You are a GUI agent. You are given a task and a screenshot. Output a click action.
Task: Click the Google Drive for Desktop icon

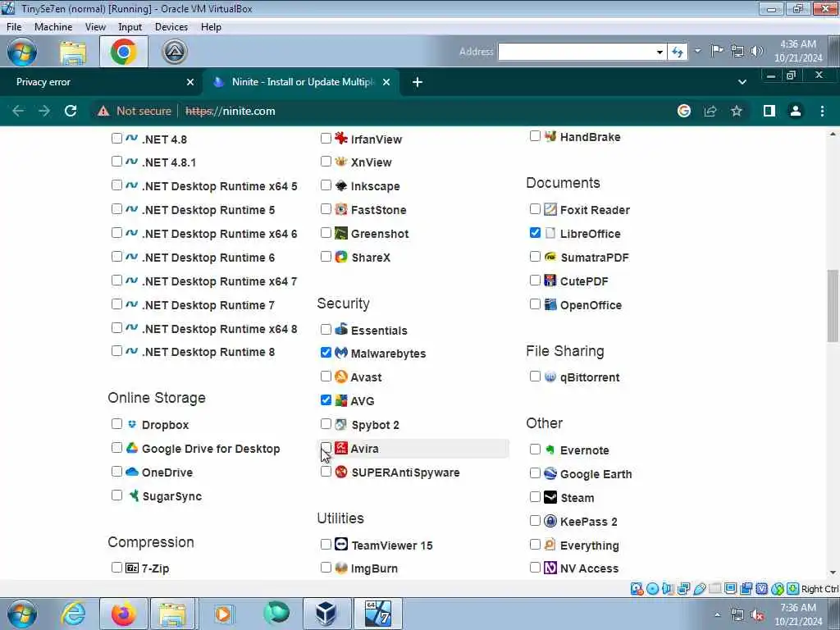click(132, 448)
